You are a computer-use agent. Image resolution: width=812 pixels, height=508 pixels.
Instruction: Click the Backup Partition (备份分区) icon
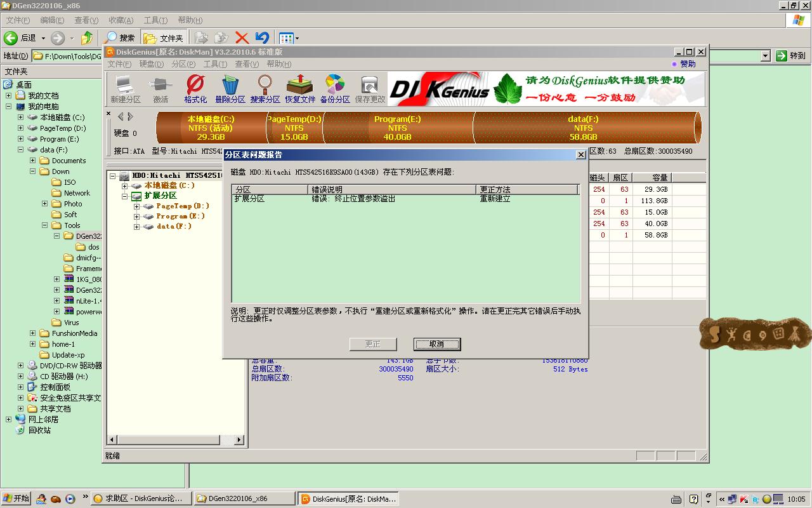pyautogui.click(x=335, y=89)
